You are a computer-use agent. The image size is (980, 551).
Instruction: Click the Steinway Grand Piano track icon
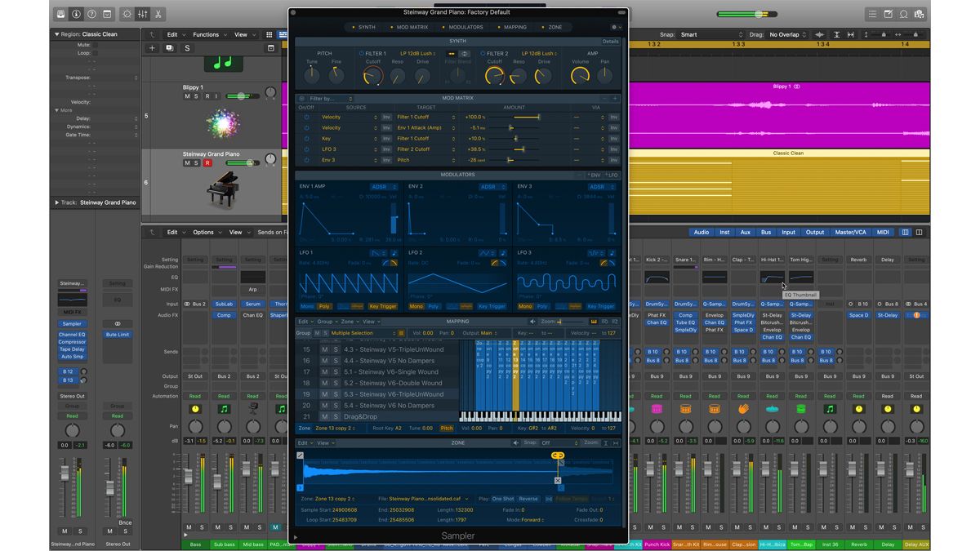(x=223, y=189)
